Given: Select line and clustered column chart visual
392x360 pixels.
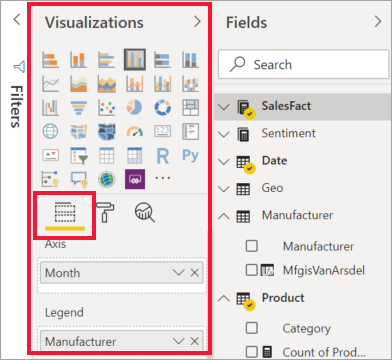Looking at the screenshot, I should point(163,84).
